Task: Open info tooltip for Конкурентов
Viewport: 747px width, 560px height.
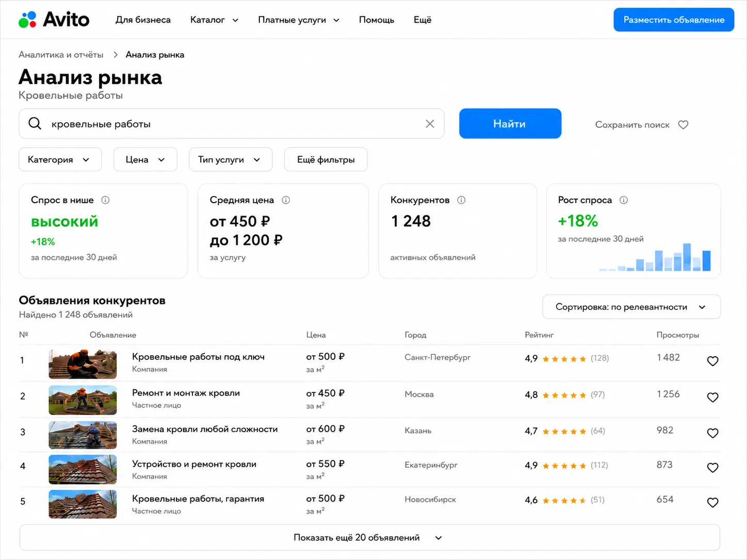Action: point(461,200)
